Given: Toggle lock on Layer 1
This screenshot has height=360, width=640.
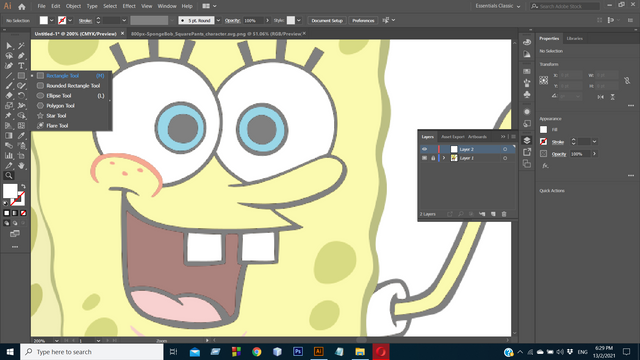Looking at the screenshot, I should [433, 158].
